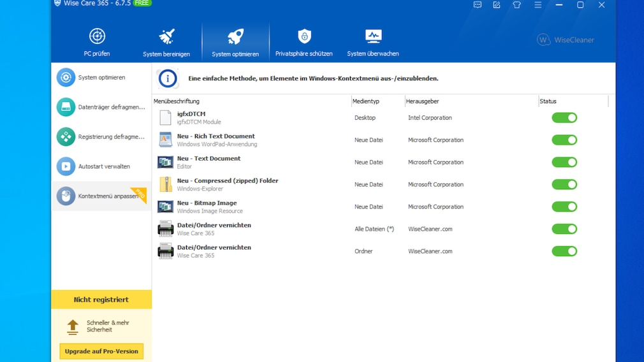This screenshot has width=644, height=362.
Task: Toggle Datei/Ordner vernichten for Alle Dateien
Action: (x=564, y=229)
